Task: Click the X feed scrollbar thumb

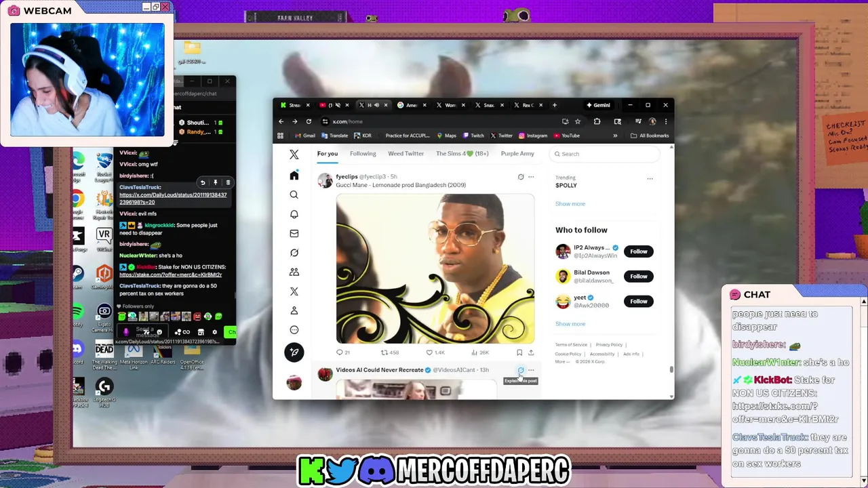Action: click(671, 369)
